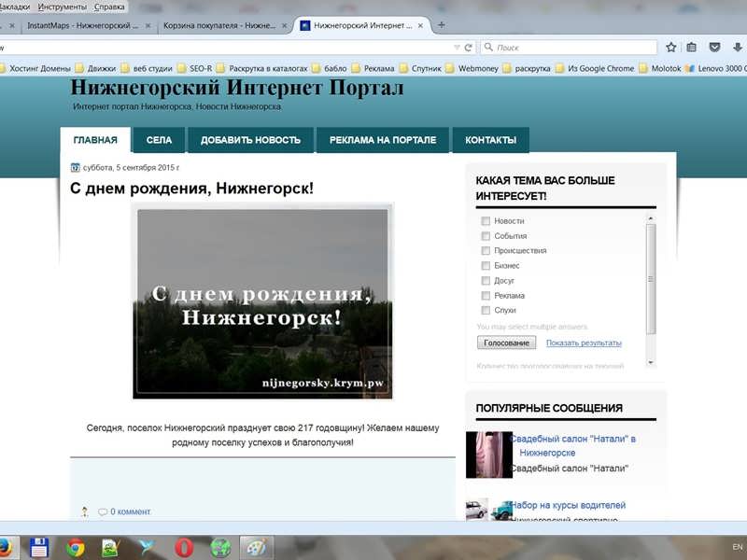Open the Хостинг Домены bookmark folder
Image resolution: width=747 pixels, height=560 pixels.
click(x=35, y=68)
